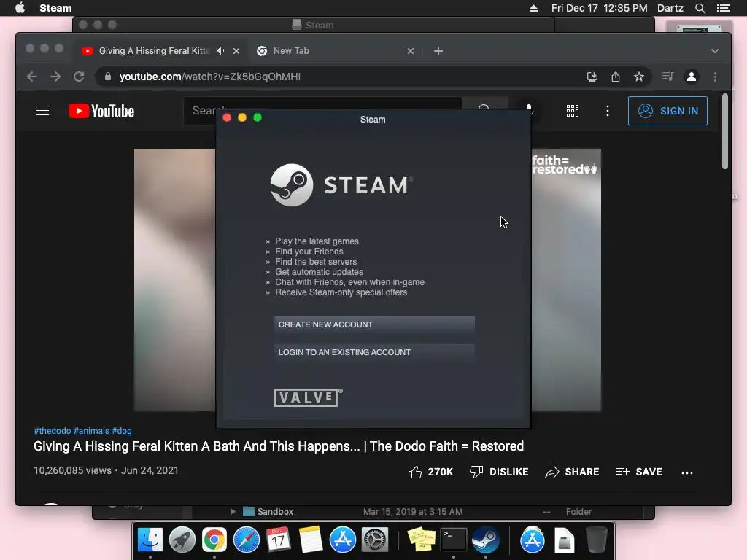Viewport: 747px width, 560px height.
Task: Open Chrome profile avatar icon
Action: 692,77
